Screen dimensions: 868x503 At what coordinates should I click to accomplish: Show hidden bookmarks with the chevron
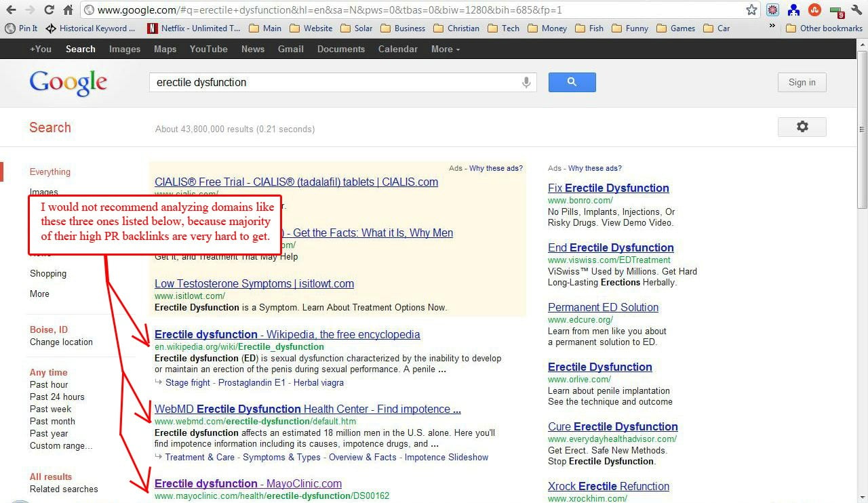tap(772, 27)
